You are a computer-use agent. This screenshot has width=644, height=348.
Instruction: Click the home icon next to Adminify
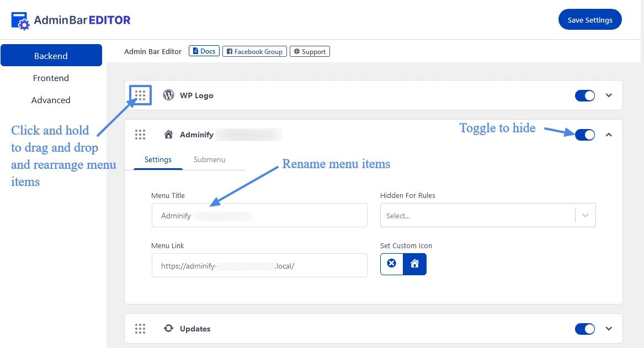tap(168, 134)
